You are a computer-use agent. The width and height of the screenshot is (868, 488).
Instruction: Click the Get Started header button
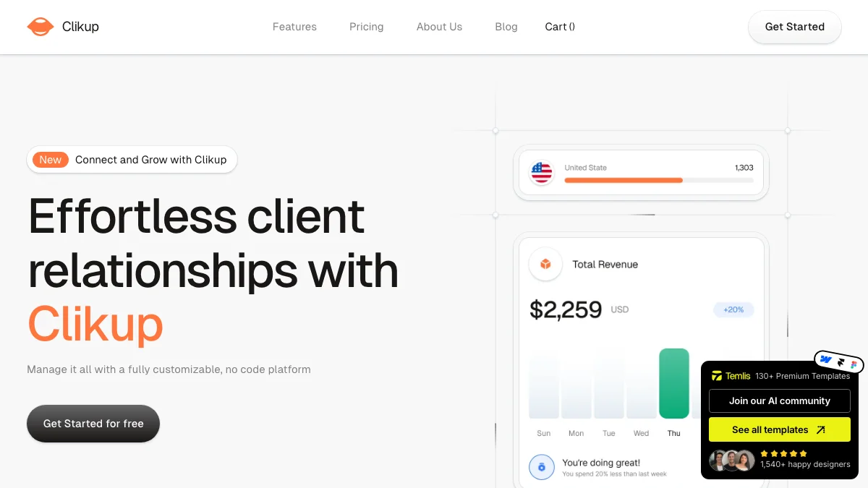[x=795, y=27]
